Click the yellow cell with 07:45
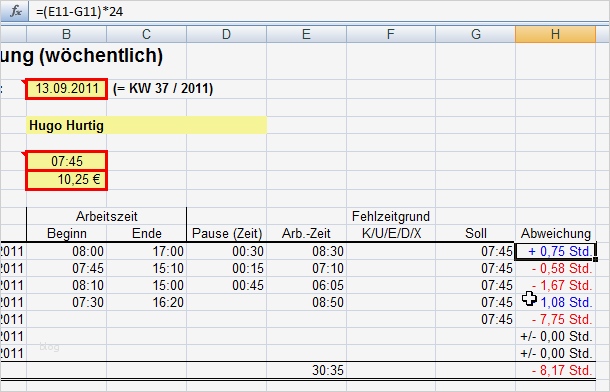The image size is (610, 392). point(67,161)
